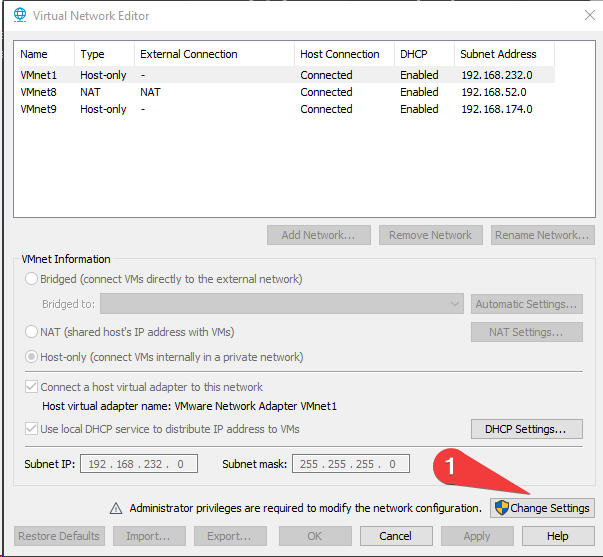Close the Virtual Network Editor window
Viewport: 603px width, 557px height.
[590, 15]
